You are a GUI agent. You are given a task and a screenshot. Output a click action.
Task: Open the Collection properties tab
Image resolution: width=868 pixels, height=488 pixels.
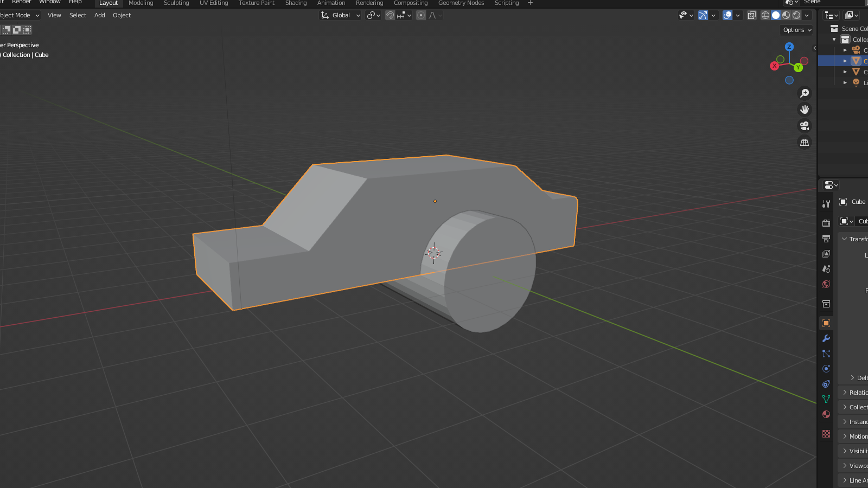[826, 304]
